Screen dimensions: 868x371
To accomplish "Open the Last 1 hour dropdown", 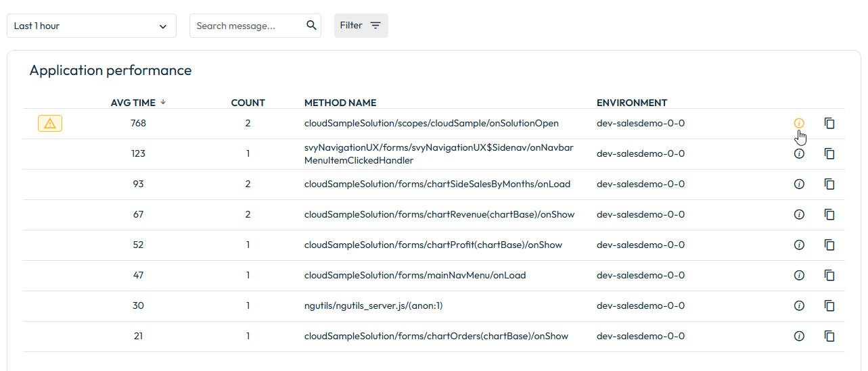I will pyautogui.click(x=91, y=26).
